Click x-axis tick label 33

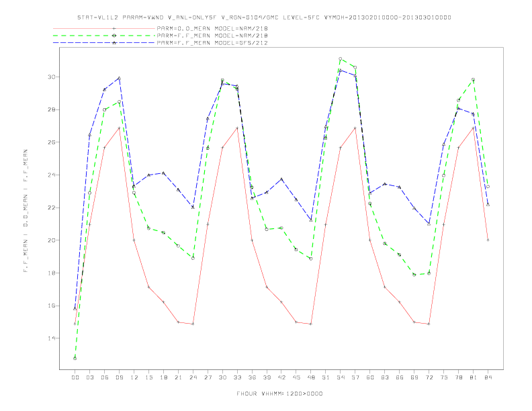pyautogui.click(x=237, y=377)
